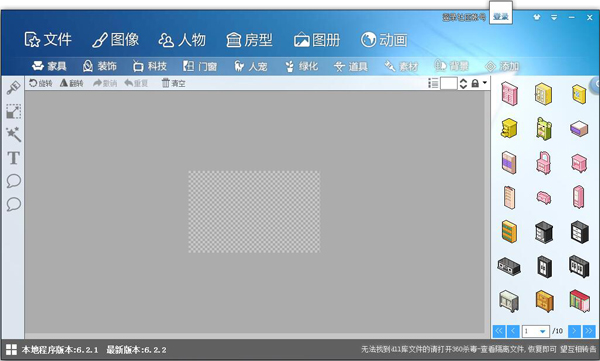Go to previous furniture page
This screenshot has width=600, height=361.
coord(513,331)
